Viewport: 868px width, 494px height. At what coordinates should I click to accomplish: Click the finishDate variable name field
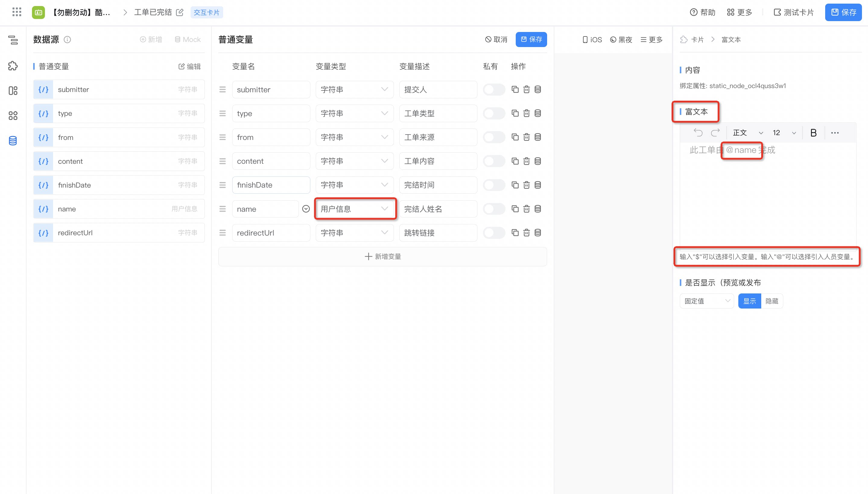pos(271,185)
